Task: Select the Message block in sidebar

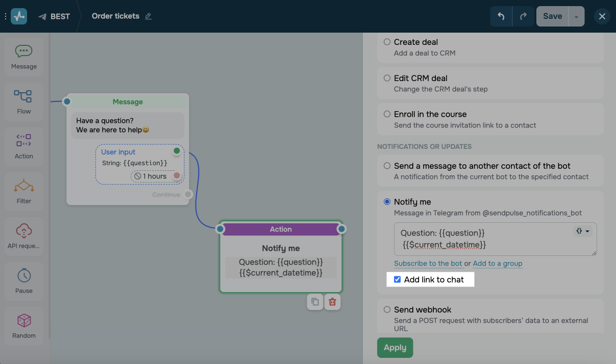Action: [x=24, y=57]
